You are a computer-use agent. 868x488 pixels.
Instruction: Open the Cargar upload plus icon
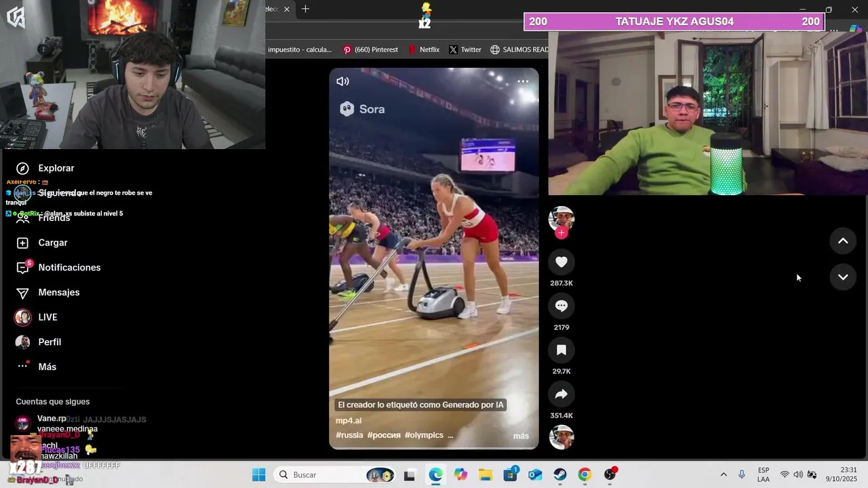tap(22, 243)
